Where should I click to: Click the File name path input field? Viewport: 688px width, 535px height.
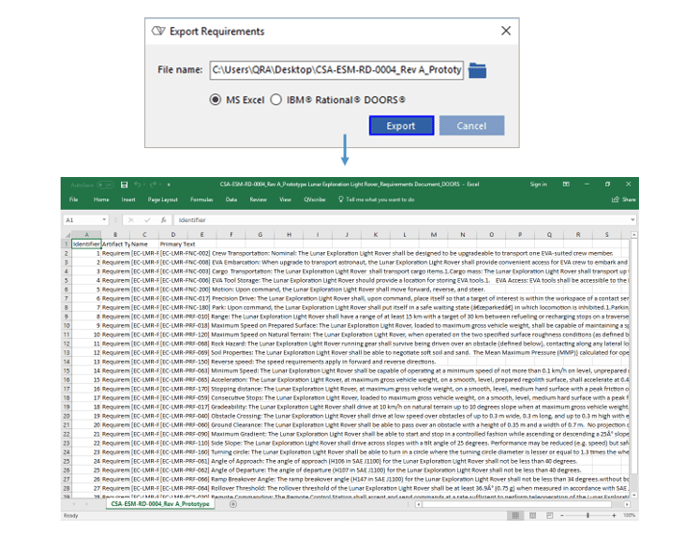click(x=336, y=70)
